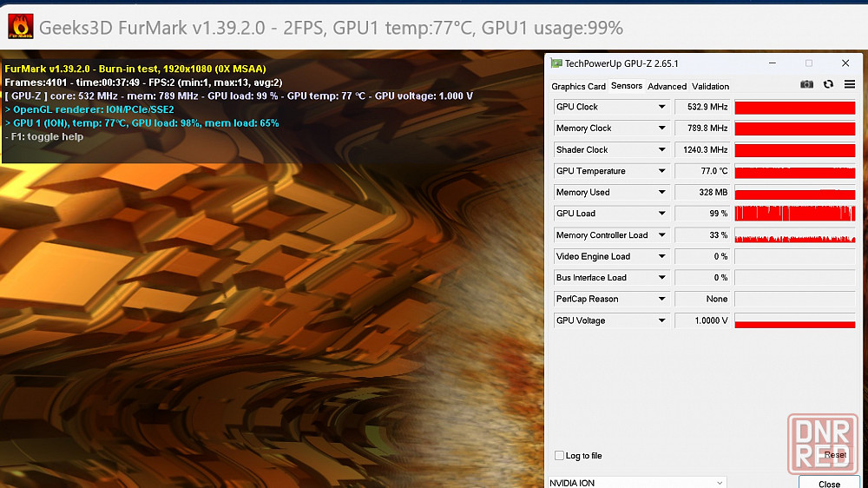Open the GPU Temperature sensor dropdown
Image resolution: width=868 pixels, height=488 pixels.
point(661,171)
